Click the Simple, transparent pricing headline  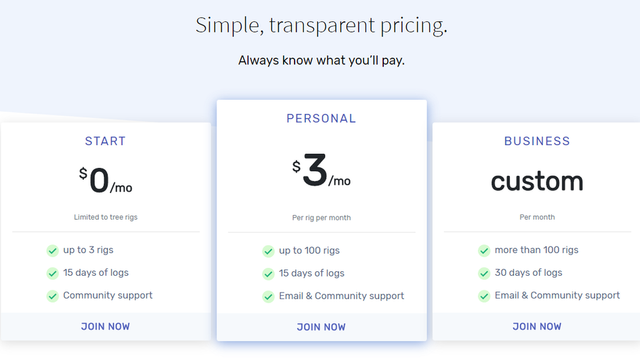[321, 25]
